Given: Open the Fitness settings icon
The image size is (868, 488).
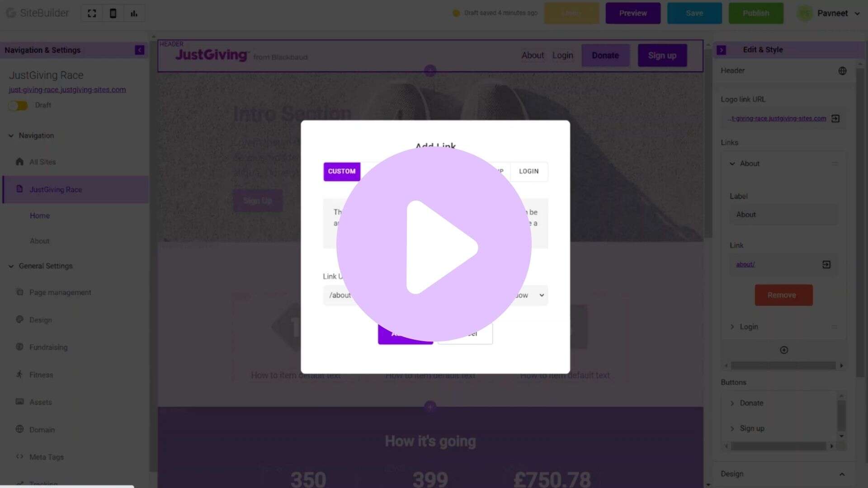Looking at the screenshot, I should 19,375.
